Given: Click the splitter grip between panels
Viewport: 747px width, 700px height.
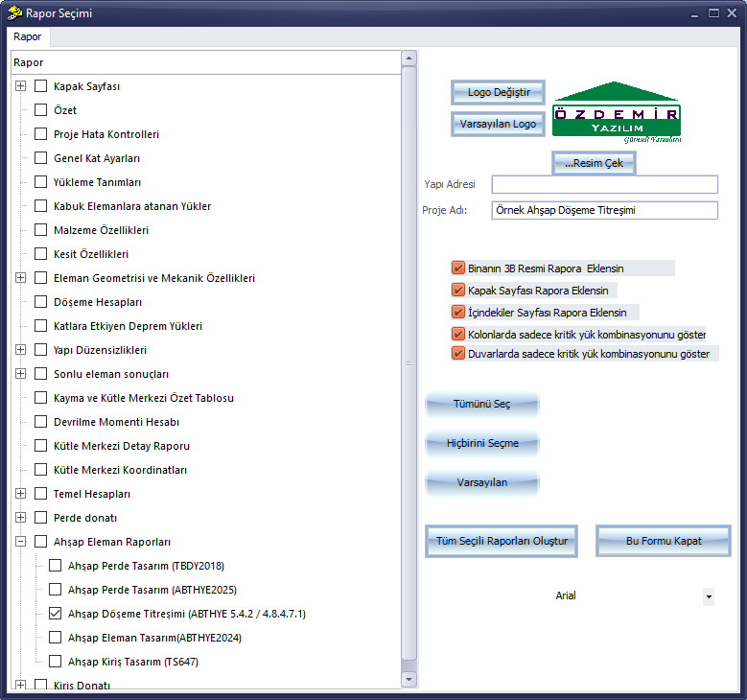Looking at the screenshot, I should pos(409,363).
